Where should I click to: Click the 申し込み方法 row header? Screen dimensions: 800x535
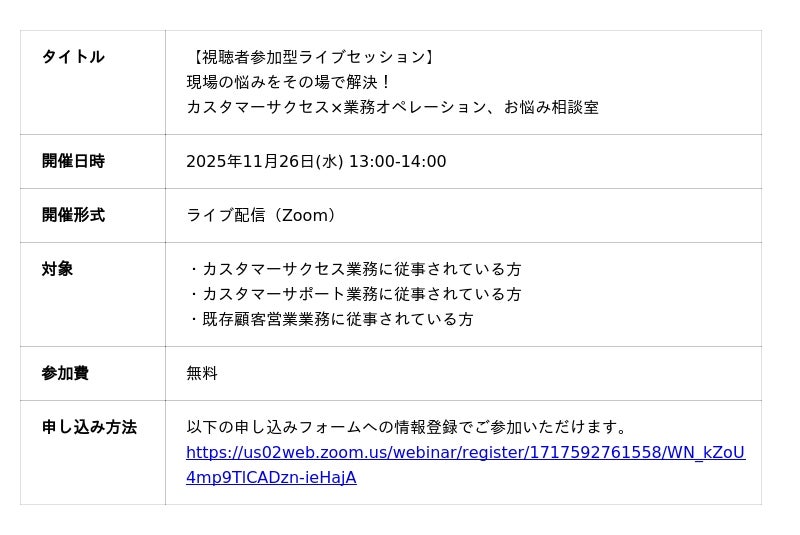point(89,427)
